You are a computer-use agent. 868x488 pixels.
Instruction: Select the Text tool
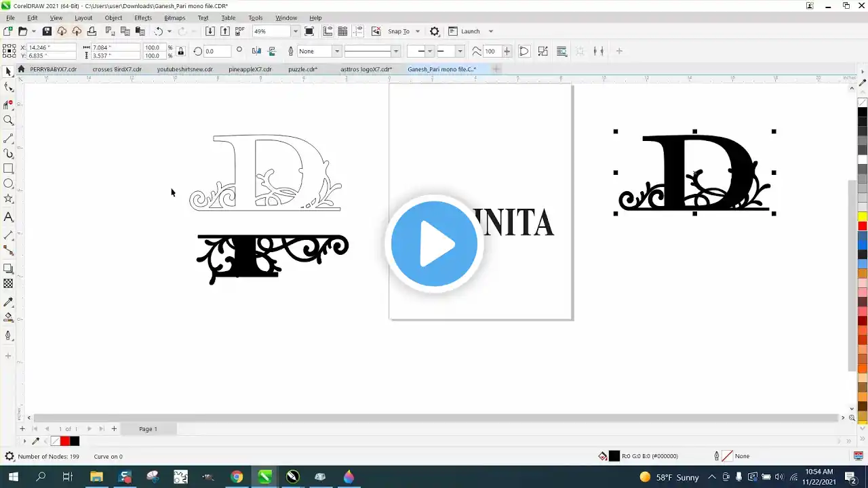click(9, 218)
